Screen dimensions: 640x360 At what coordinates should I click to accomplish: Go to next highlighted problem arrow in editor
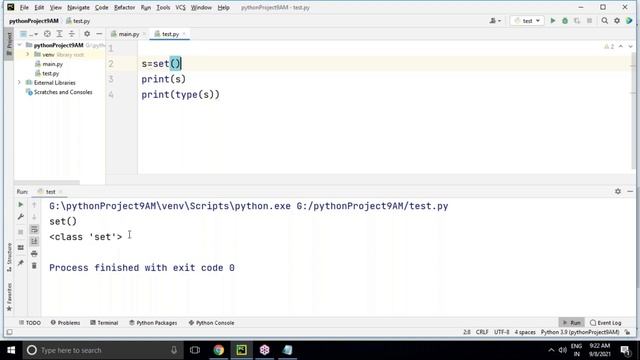631,47
